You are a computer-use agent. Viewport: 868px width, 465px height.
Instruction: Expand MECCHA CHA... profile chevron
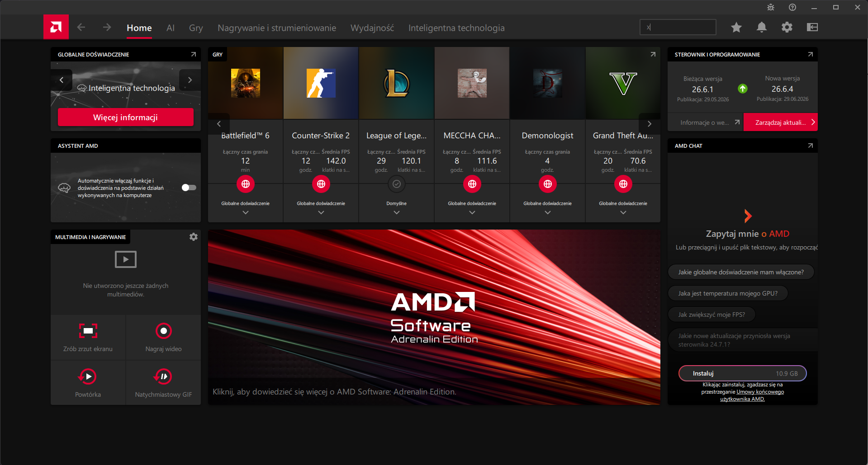[x=472, y=212]
